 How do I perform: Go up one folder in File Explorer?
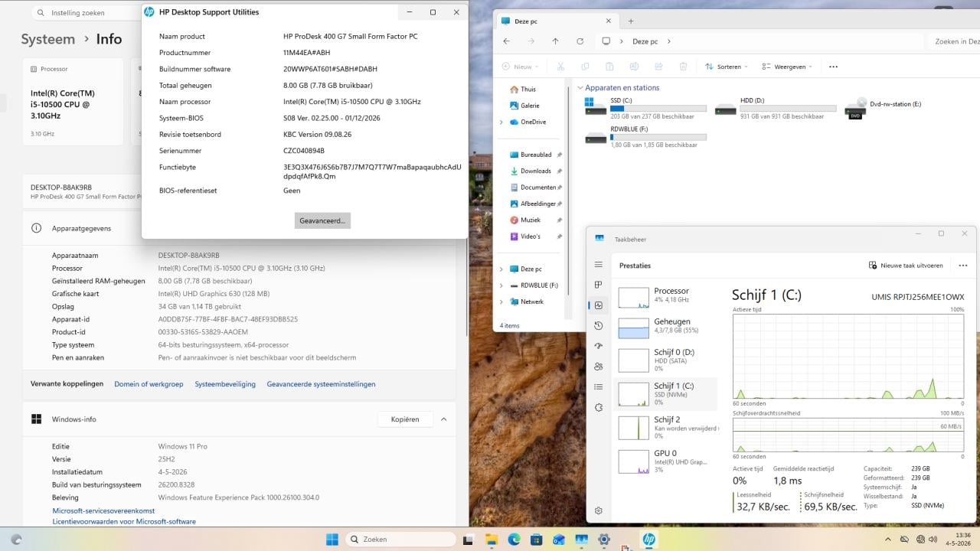[x=555, y=41]
